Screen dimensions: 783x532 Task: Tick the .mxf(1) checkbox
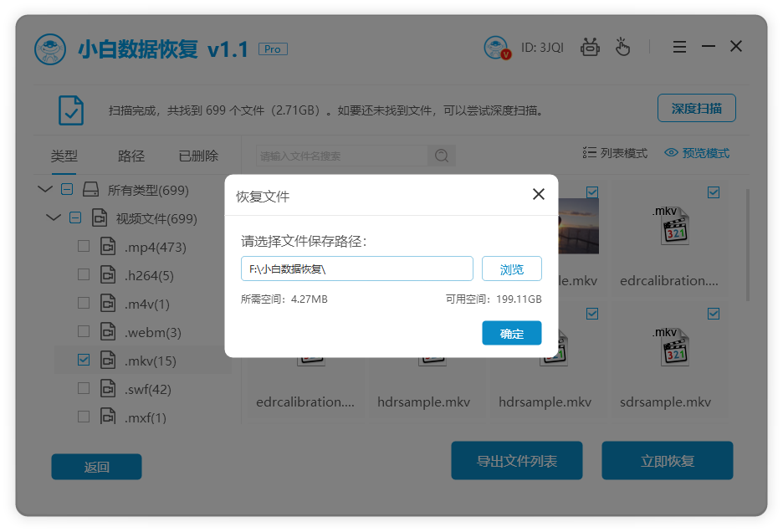pyautogui.click(x=84, y=417)
